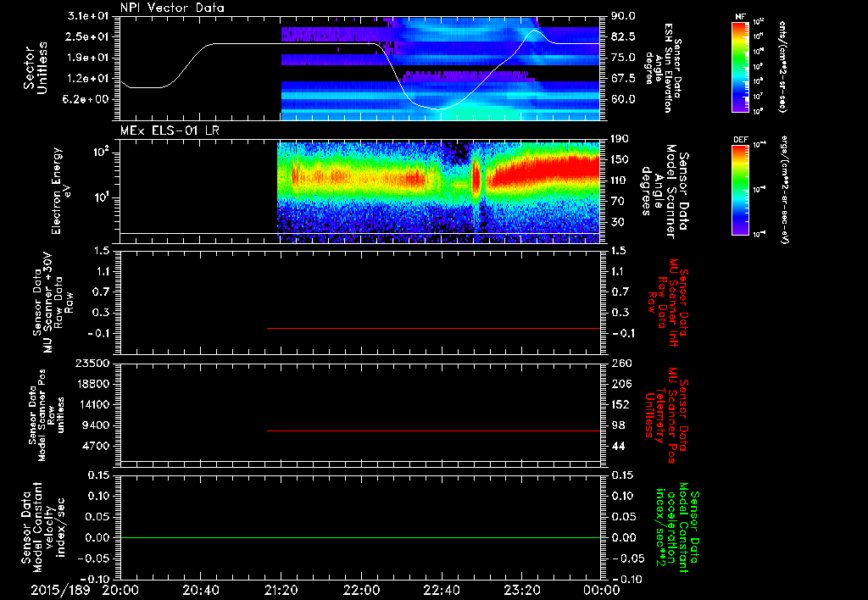This screenshot has height=600, width=868.
Task: Click the green "Model Constant acceleration" label
Action: pos(677,527)
